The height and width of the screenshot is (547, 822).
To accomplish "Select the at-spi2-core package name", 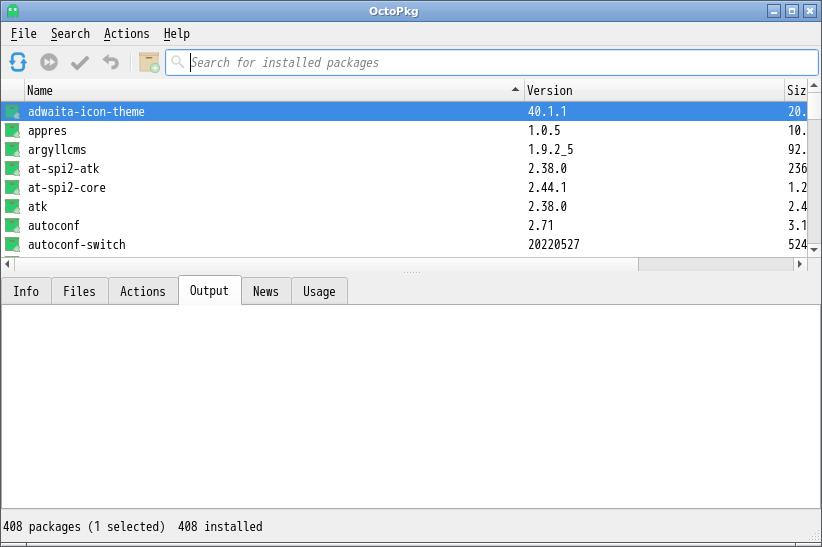I will [x=67, y=187].
